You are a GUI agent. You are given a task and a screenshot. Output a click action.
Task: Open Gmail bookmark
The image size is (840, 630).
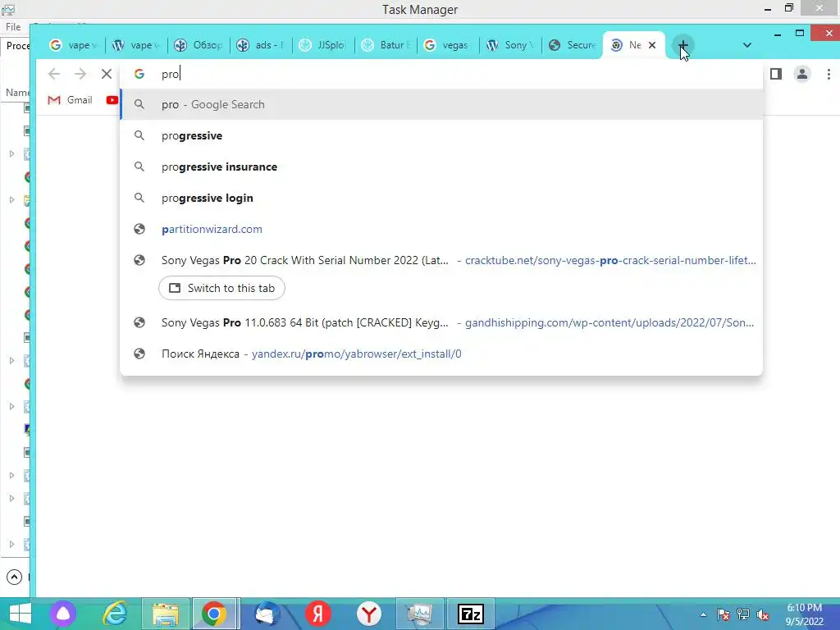(71, 99)
